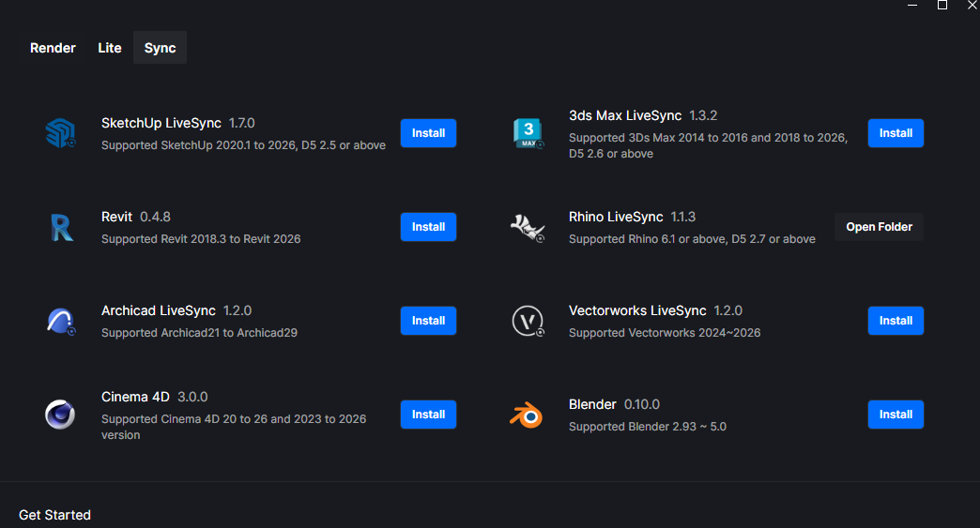
Task: Click the Get Started heading
Action: coord(54,515)
